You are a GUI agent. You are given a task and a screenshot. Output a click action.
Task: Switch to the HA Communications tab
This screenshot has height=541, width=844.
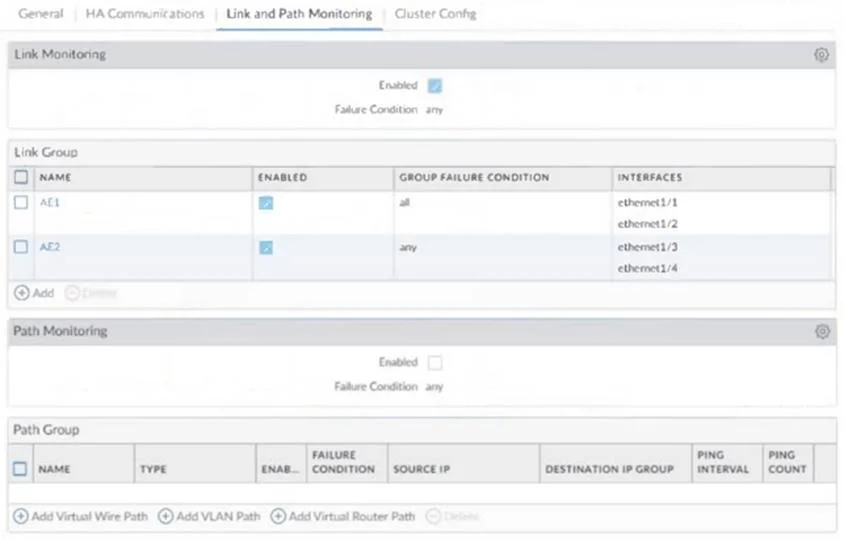[145, 13]
